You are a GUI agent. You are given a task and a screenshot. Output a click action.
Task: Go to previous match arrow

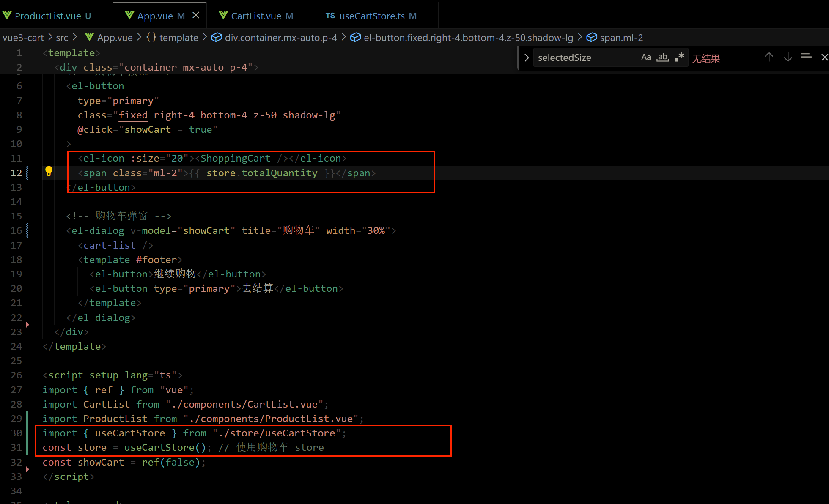769,57
